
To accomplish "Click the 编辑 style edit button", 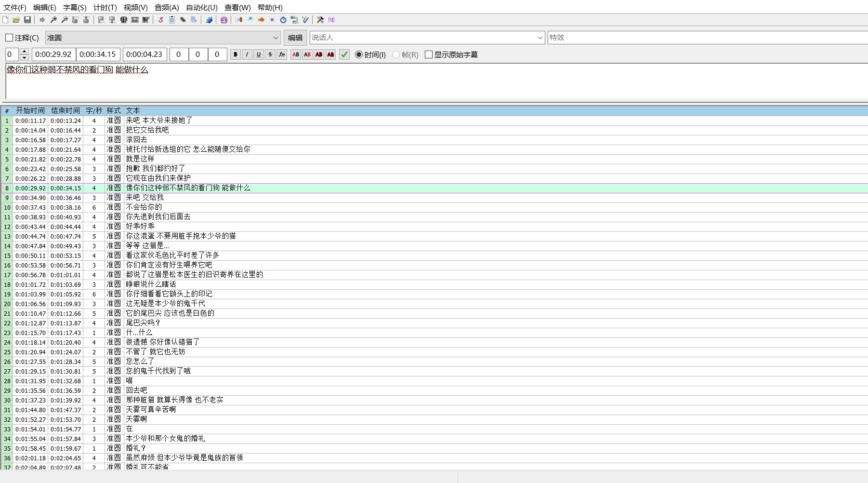I will (295, 38).
